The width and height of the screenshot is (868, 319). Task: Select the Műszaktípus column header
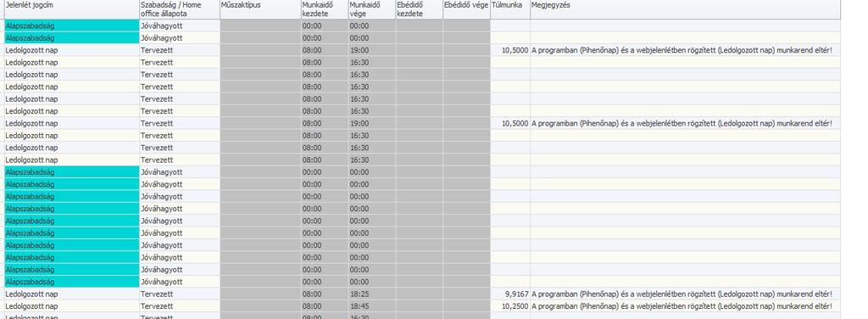(260, 9)
